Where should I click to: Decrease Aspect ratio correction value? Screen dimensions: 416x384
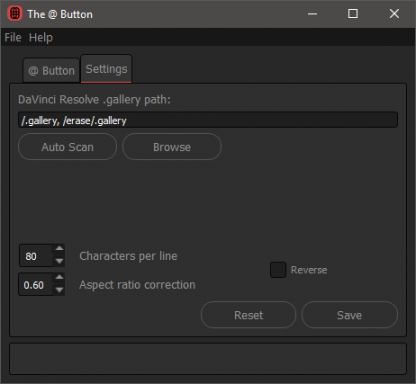[x=59, y=290]
